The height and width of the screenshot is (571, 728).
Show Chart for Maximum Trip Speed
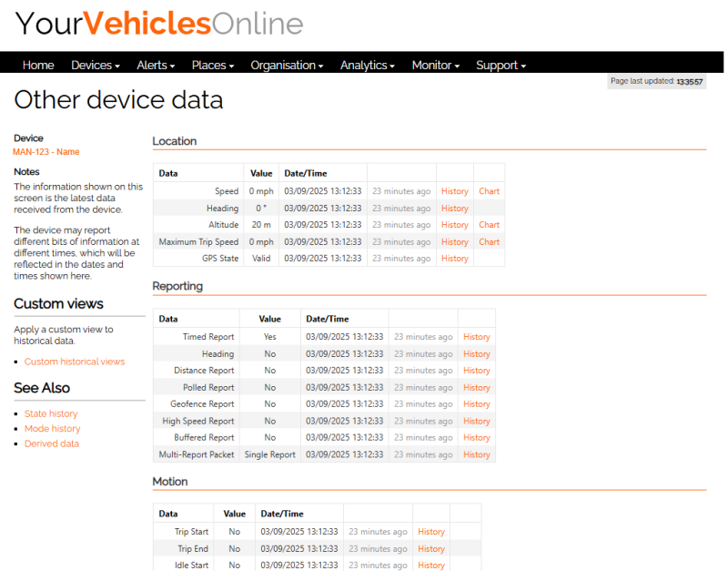(x=489, y=242)
